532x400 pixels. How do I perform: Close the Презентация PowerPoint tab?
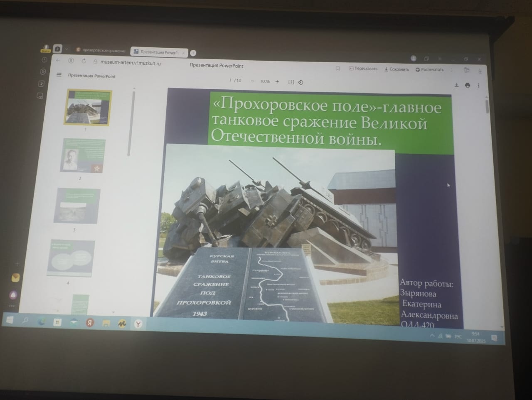(183, 53)
